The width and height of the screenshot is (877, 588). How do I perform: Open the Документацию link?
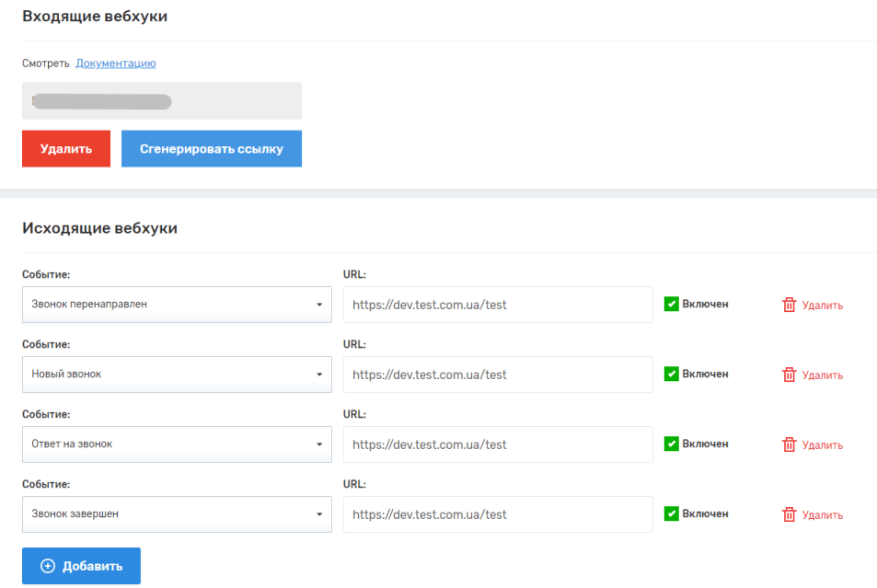[x=116, y=63]
